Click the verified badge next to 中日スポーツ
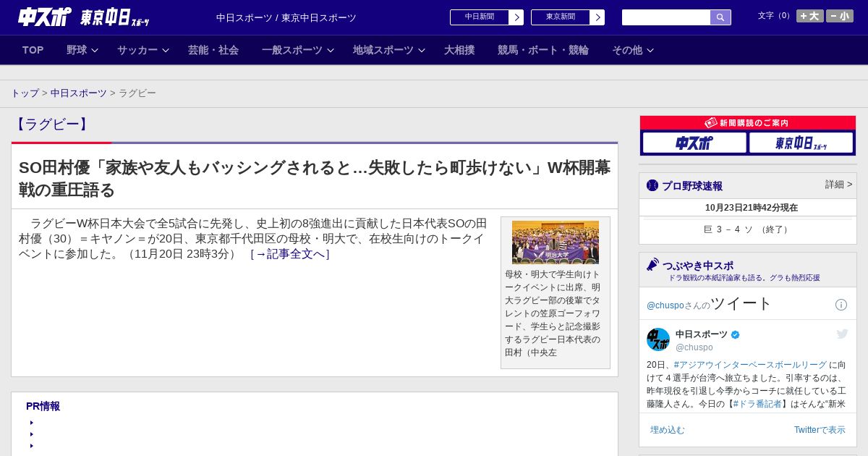The width and height of the screenshot is (868, 456). pos(736,334)
